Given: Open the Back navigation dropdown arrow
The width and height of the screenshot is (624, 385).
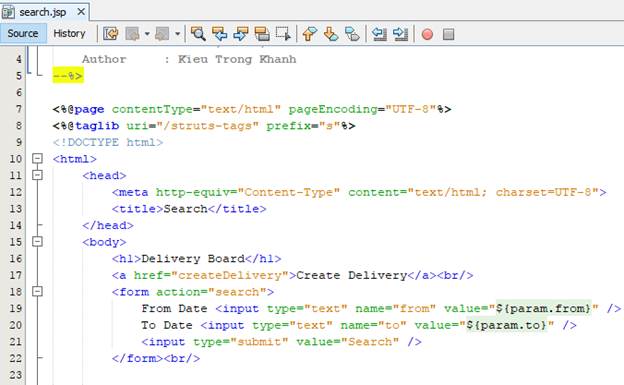Looking at the screenshot, I should (x=147, y=34).
